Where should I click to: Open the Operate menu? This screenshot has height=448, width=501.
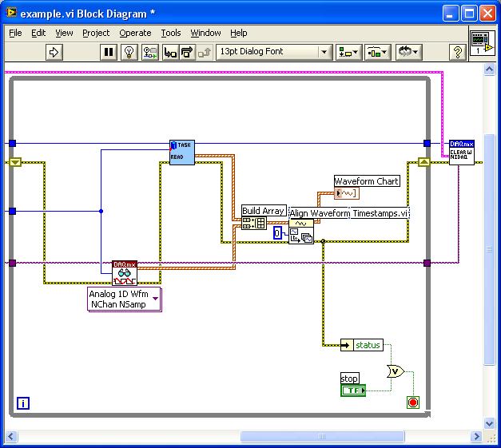point(135,33)
